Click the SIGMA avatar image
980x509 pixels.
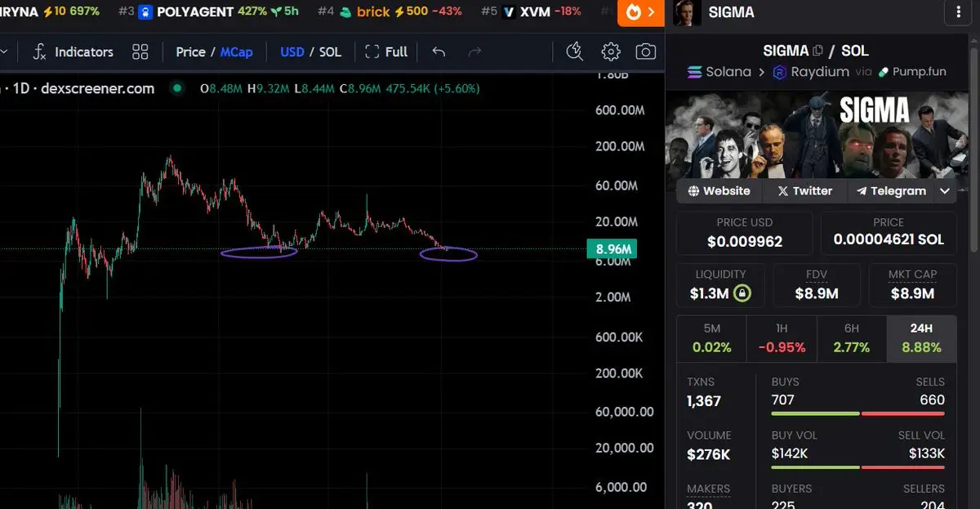(x=687, y=12)
